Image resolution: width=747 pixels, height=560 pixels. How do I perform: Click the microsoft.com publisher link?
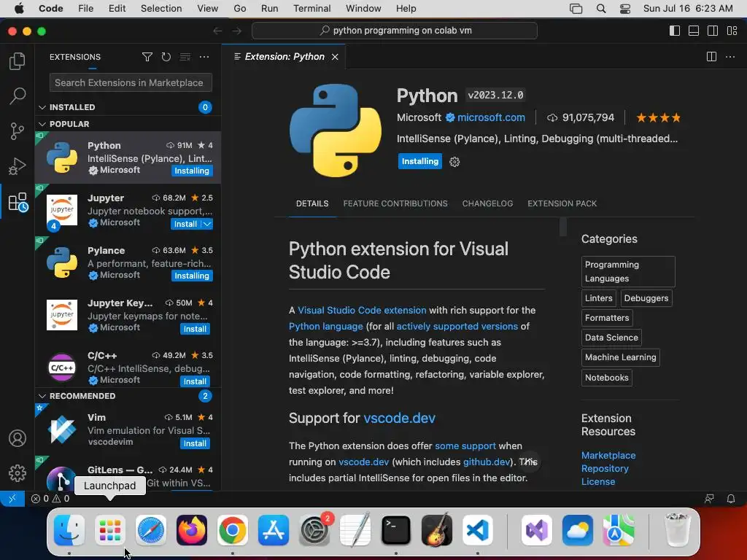pos(491,117)
